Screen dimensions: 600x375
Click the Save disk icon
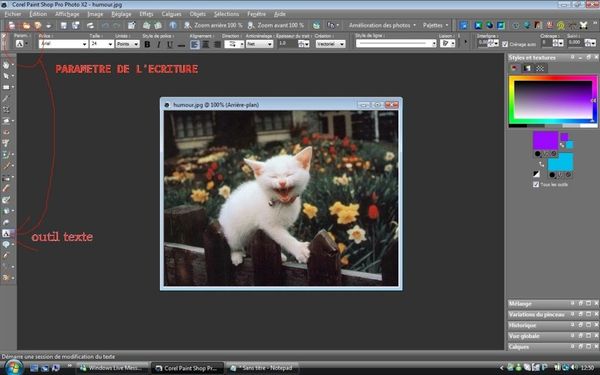tap(64, 25)
